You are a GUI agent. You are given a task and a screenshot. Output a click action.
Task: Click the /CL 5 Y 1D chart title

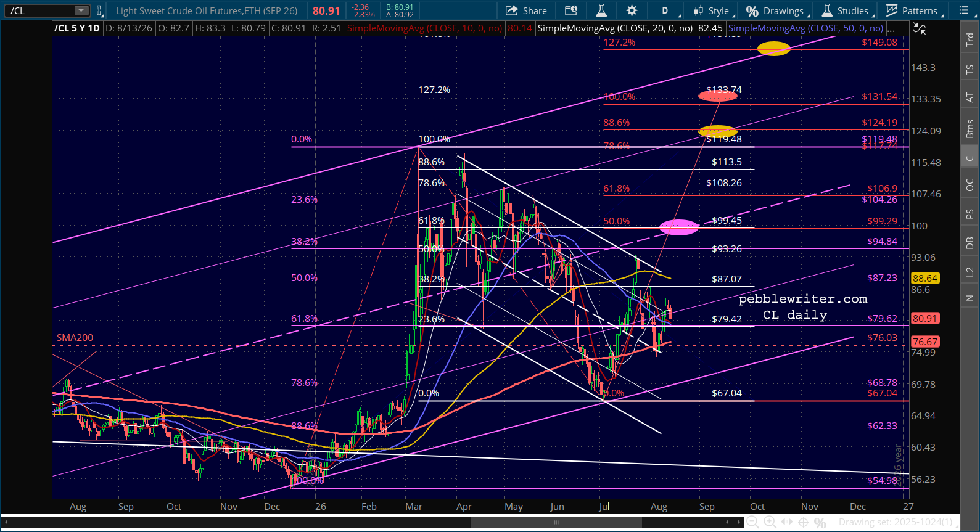[77, 28]
